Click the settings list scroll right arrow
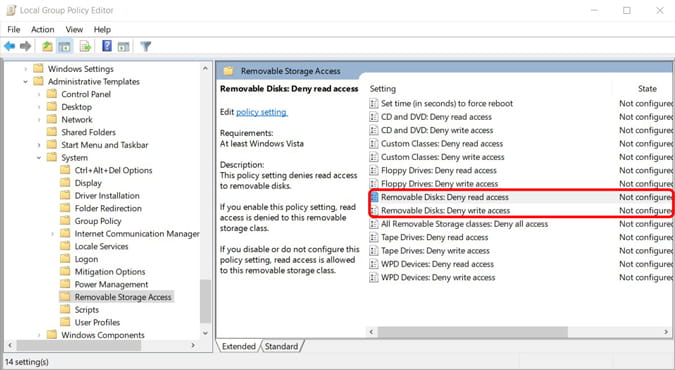 pos(666,332)
